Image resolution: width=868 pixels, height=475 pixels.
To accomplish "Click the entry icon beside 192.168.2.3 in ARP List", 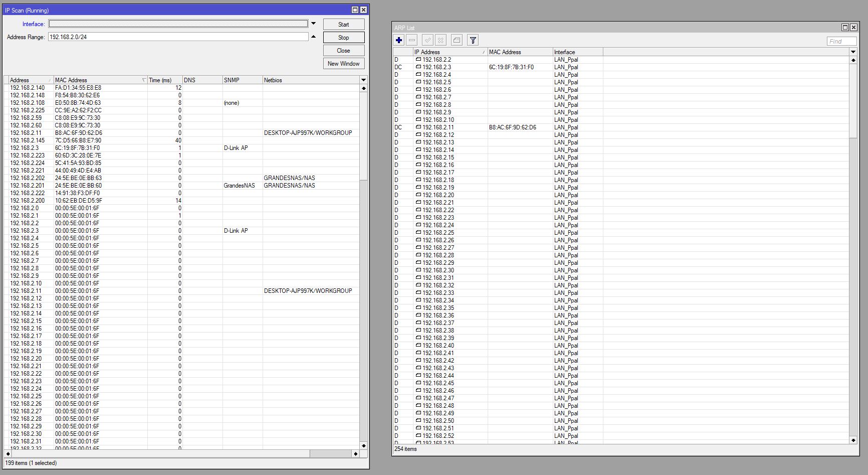I will (x=418, y=67).
